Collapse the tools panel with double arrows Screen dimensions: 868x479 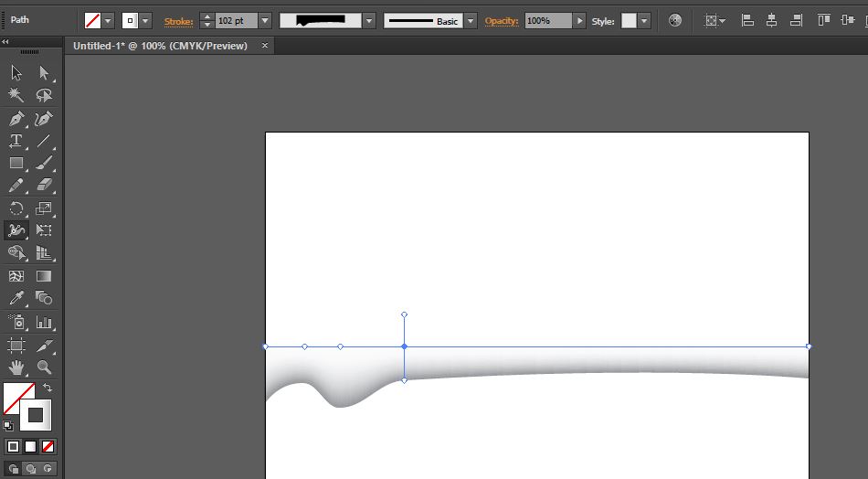[5, 41]
